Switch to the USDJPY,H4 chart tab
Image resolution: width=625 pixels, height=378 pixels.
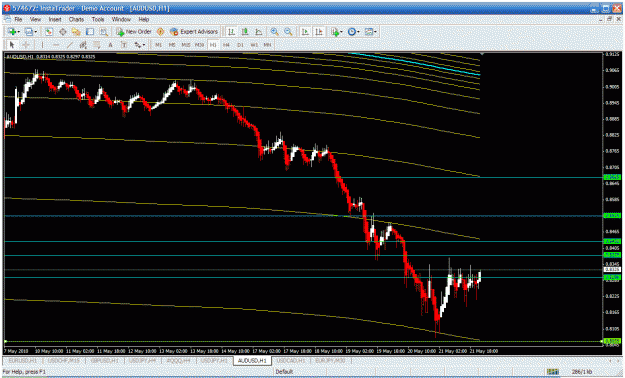coord(142,360)
